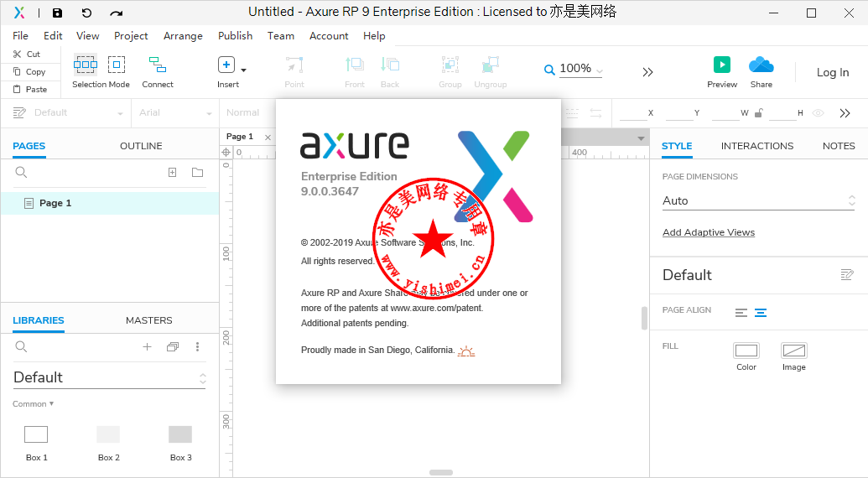Click the X position input field

coord(633,113)
